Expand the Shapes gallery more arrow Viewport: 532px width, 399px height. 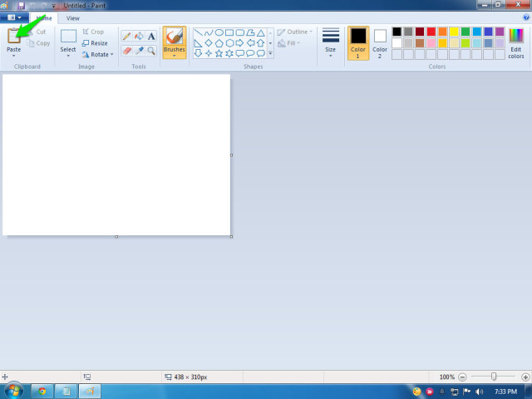(x=270, y=53)
